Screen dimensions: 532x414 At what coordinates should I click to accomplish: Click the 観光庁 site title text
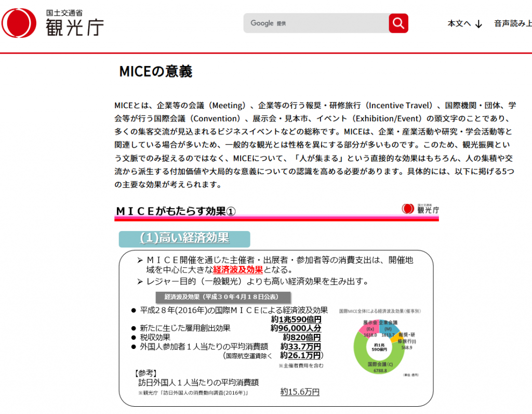point(74,26)
